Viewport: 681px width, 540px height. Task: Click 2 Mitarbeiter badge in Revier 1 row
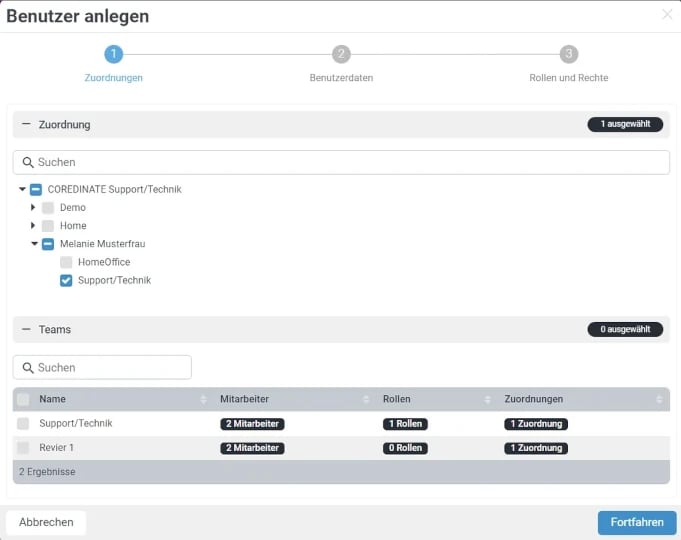[x=252, y=448]
